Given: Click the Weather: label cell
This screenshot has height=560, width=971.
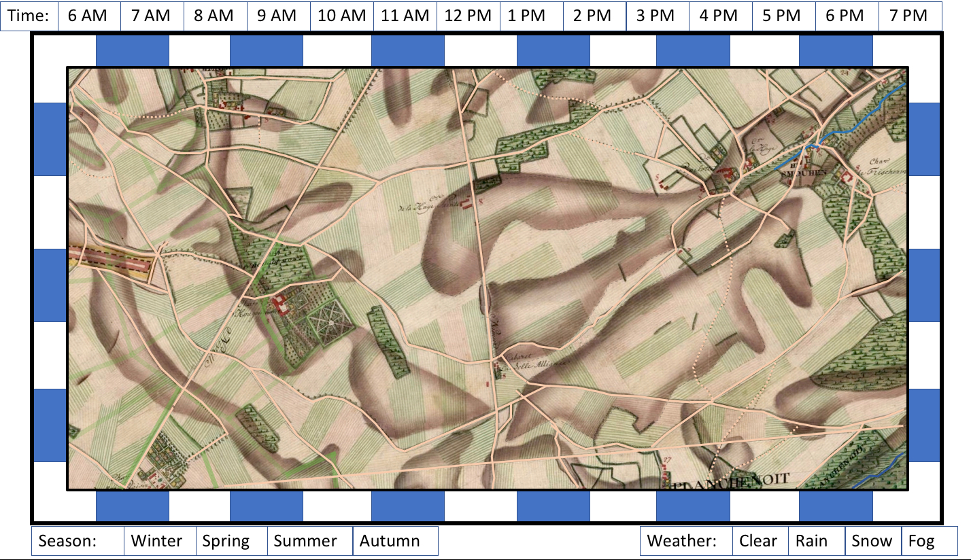Looking at the screenshot, I should click(x=686, y=541).
